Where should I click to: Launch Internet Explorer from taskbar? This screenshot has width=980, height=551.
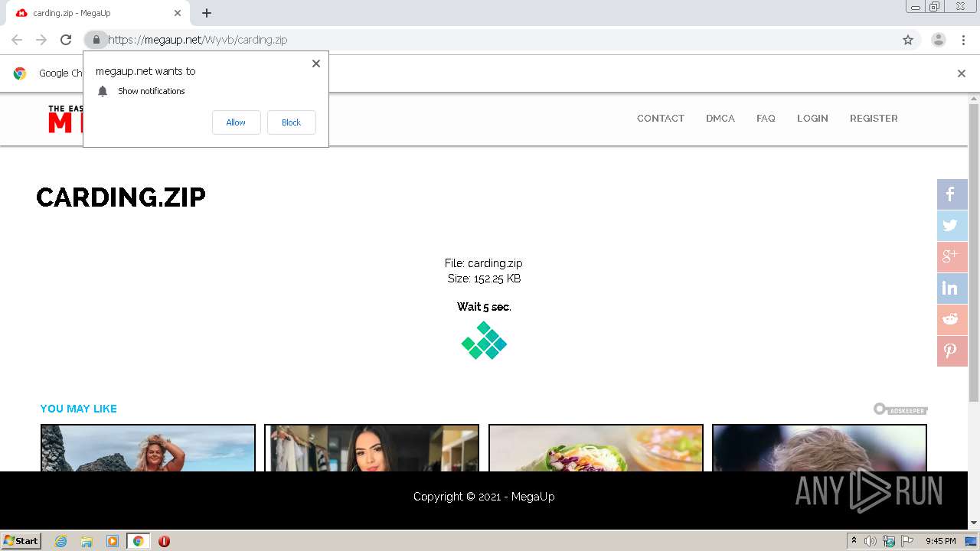pos(61,541)
